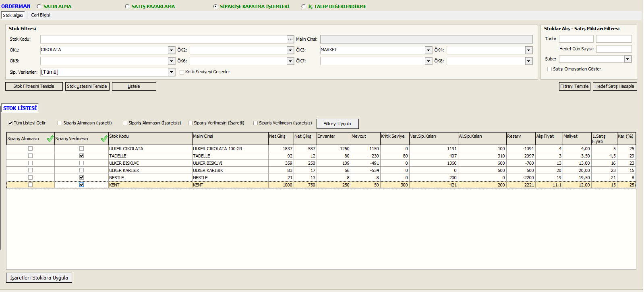Tick Sipariş Alınmasın box for KENT row
Screen dimensions: 644x292
pos(30,185)
